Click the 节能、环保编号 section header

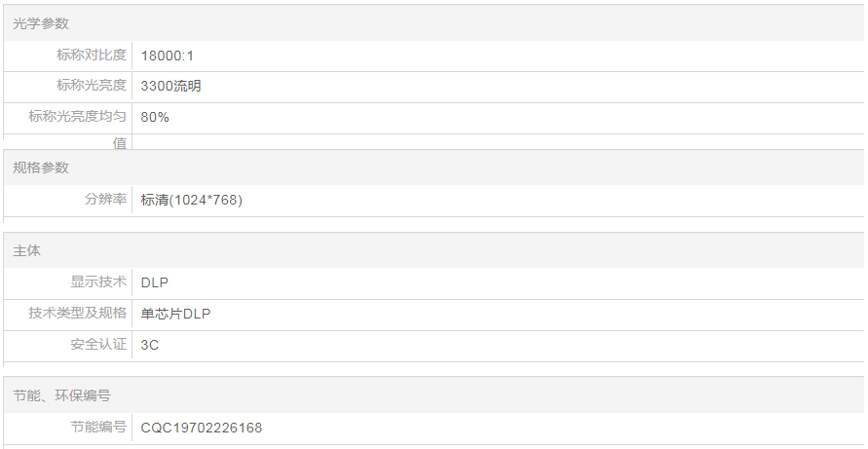pyautogui.click(x=61, y=395)
